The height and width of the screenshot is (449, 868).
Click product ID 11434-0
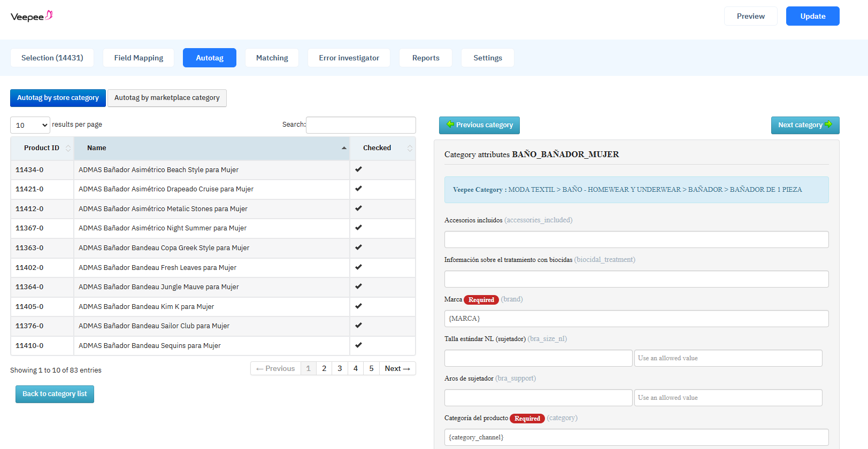pos(29,170)
